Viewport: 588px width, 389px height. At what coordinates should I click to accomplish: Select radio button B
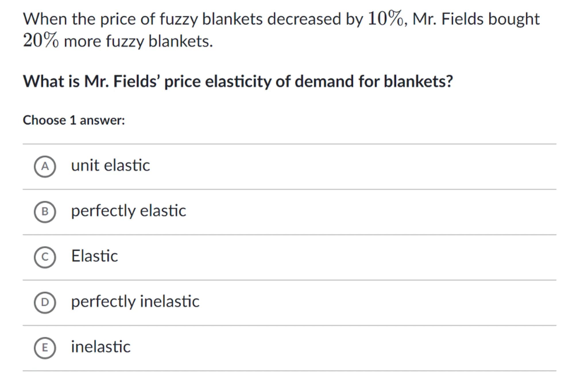(45, 212)
